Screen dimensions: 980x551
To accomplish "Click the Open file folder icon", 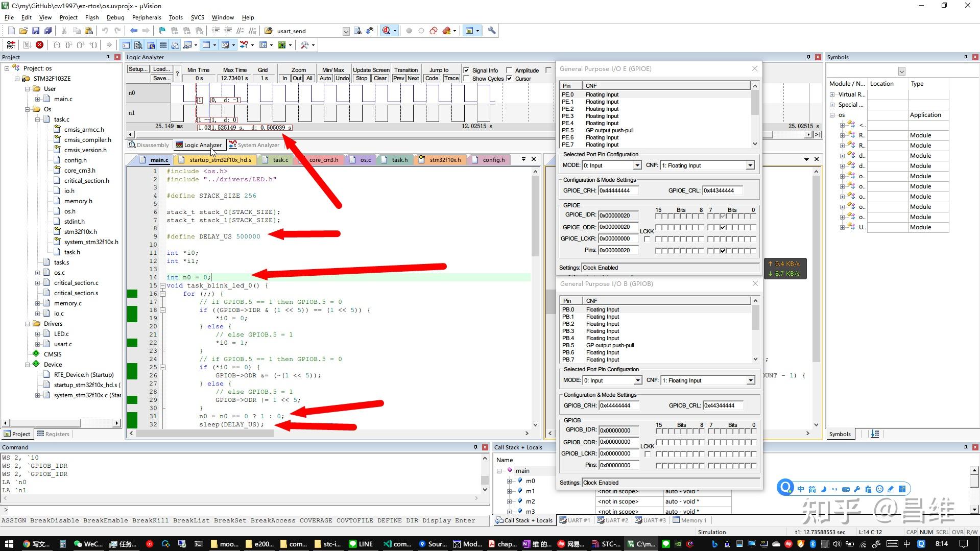I will [x=23, y=31].
